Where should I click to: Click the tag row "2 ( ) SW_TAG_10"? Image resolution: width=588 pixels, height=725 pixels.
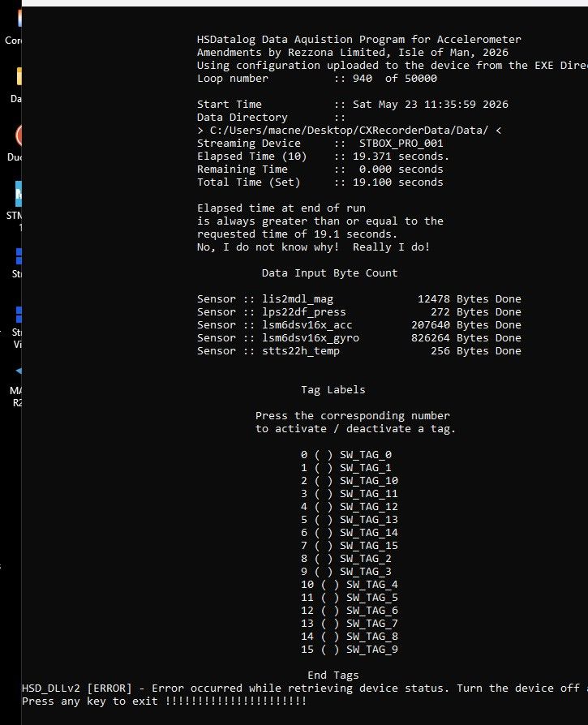click(x=350, y=480)
